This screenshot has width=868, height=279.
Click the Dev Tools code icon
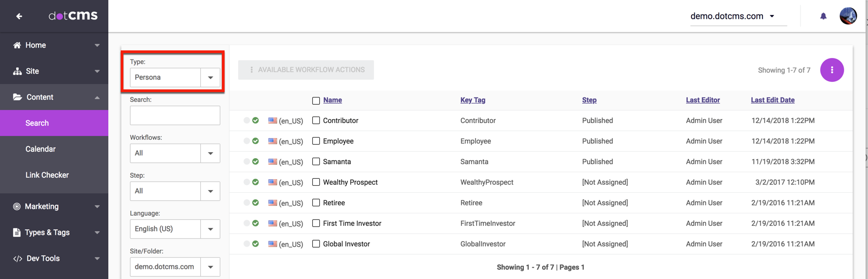[17, 259]
